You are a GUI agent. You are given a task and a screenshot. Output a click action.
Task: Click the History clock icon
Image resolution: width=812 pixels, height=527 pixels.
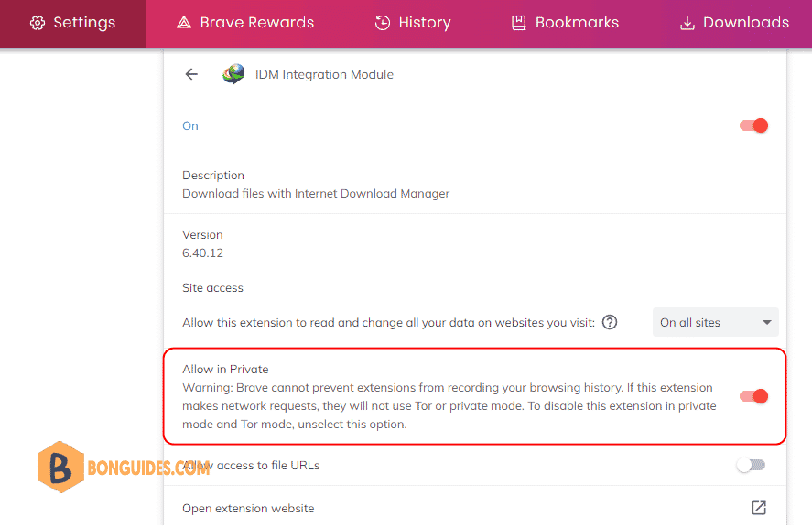click(x=383, y=23)
